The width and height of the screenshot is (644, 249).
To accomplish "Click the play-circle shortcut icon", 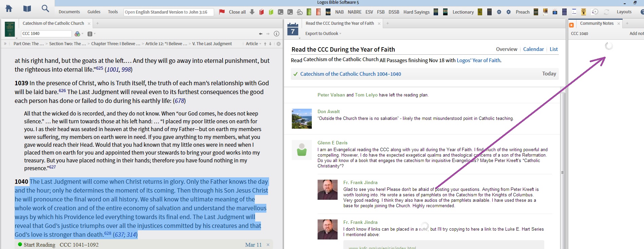I will (595, 12).
